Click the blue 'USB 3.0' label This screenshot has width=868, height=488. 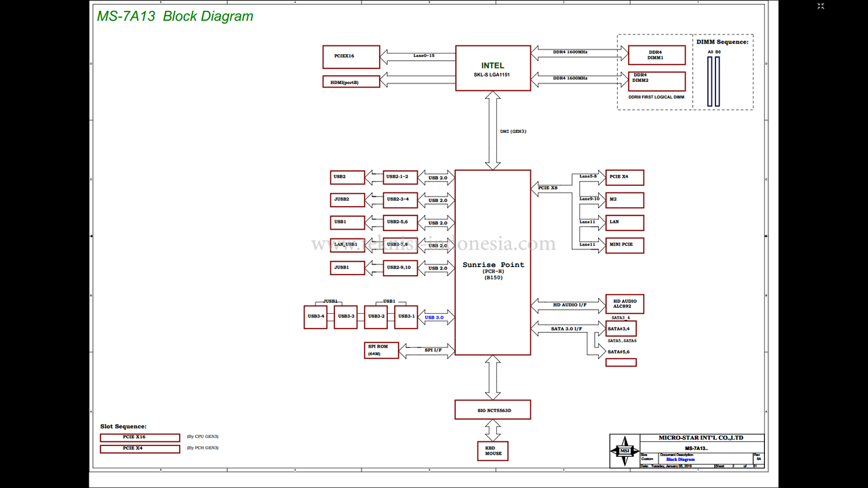(x=434, y=317)
